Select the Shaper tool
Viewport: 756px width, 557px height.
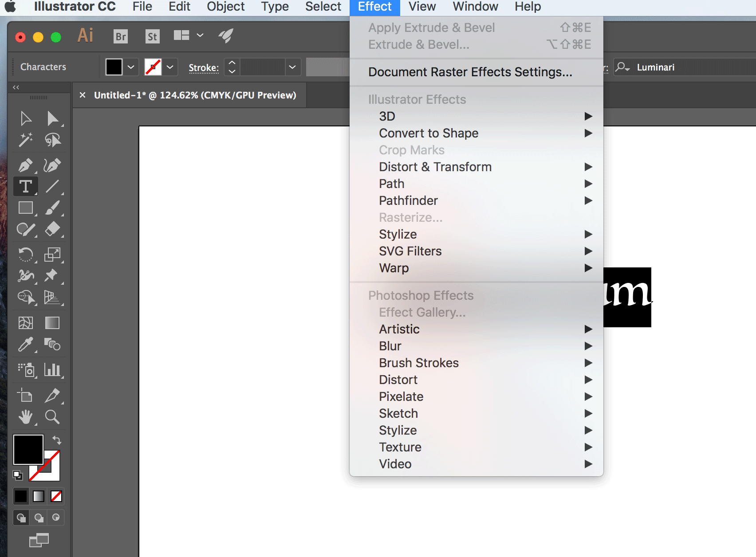(x=26, y=229)
